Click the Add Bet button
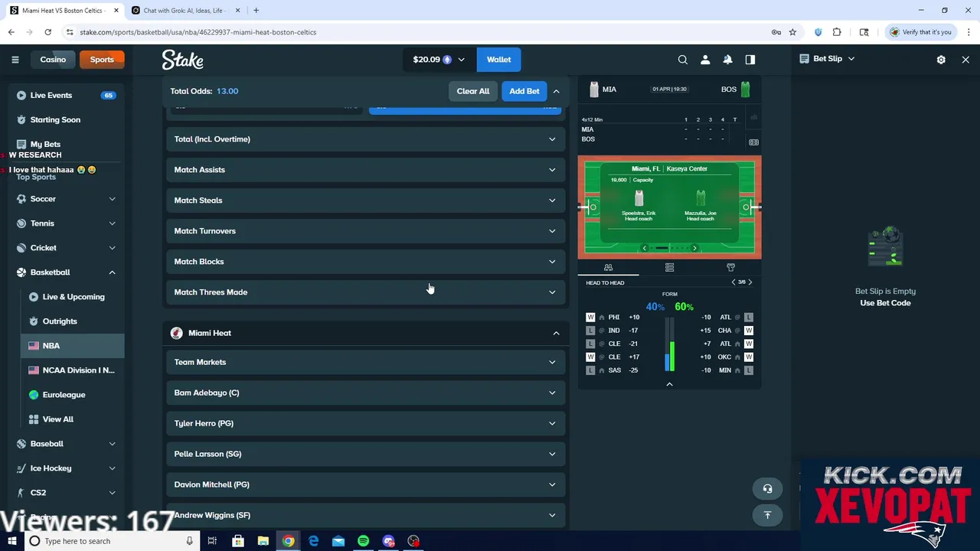 [x=524, y=91]
